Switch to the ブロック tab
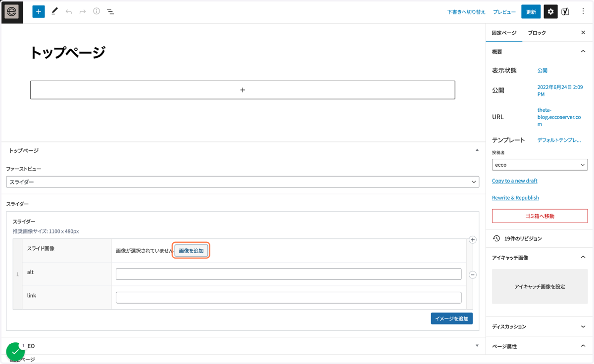The width and height of the screenshot is (594, 364). [x=537, y=33]
